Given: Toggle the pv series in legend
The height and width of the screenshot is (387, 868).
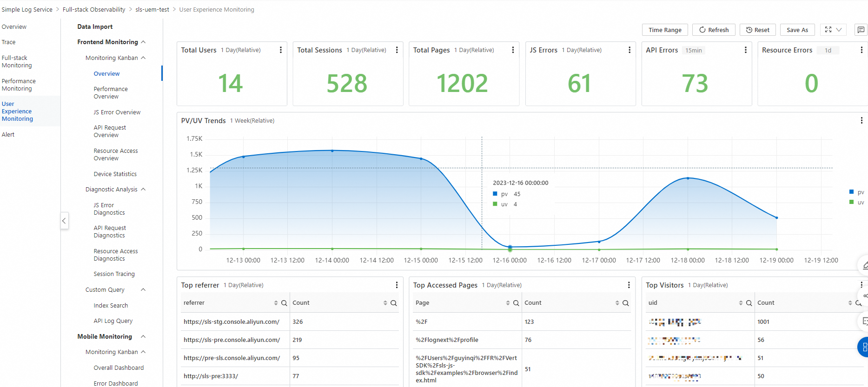Looking at the screenshot, I should (x=856, y=192).
